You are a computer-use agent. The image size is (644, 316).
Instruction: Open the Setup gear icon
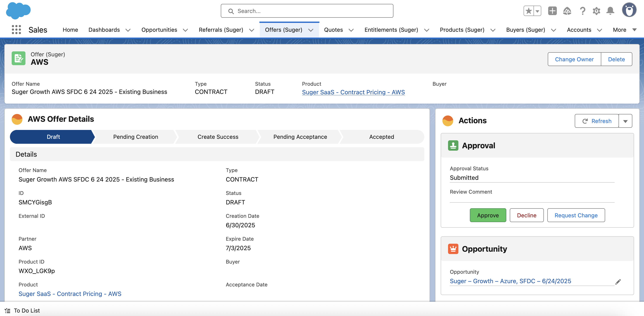[x=597, y=11]
